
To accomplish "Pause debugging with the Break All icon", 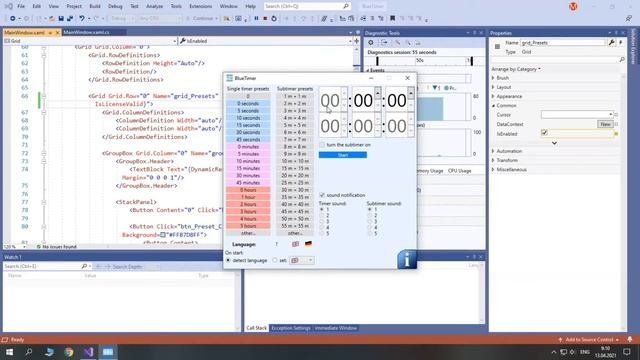I will point(256,18).
